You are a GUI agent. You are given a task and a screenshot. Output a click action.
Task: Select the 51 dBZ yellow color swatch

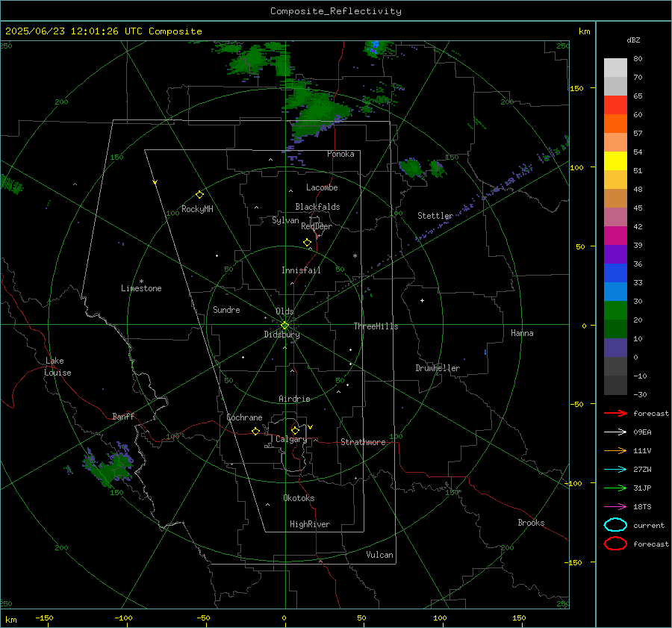click(x=615, y=161)
